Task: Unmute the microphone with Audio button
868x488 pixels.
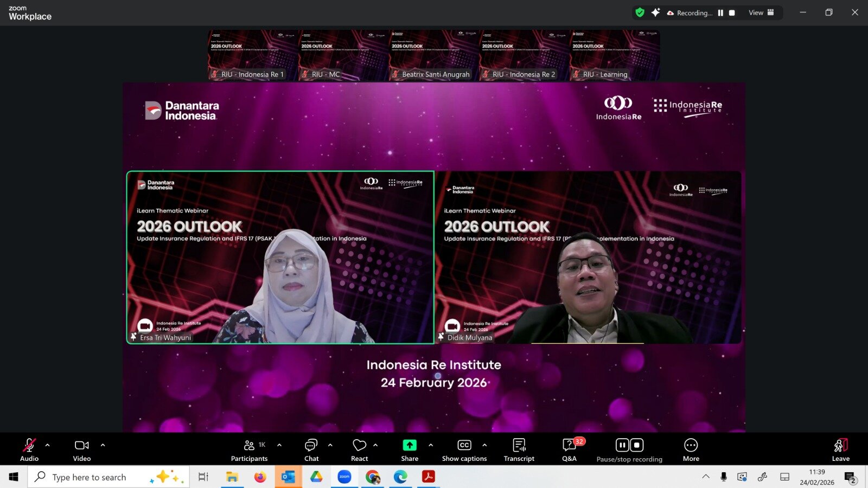Action: pyautogui.click(x=29, y=450)
